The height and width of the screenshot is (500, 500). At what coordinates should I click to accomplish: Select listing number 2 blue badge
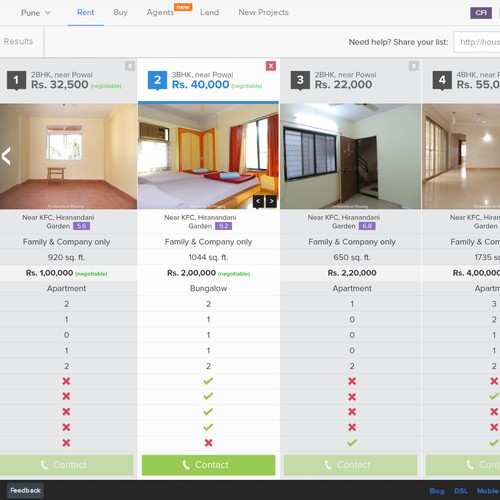click(x=157, y=80)
